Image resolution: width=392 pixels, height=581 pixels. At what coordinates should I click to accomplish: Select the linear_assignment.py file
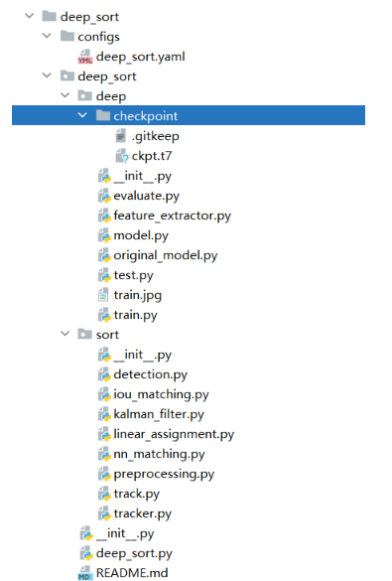[x=174, y=434]
